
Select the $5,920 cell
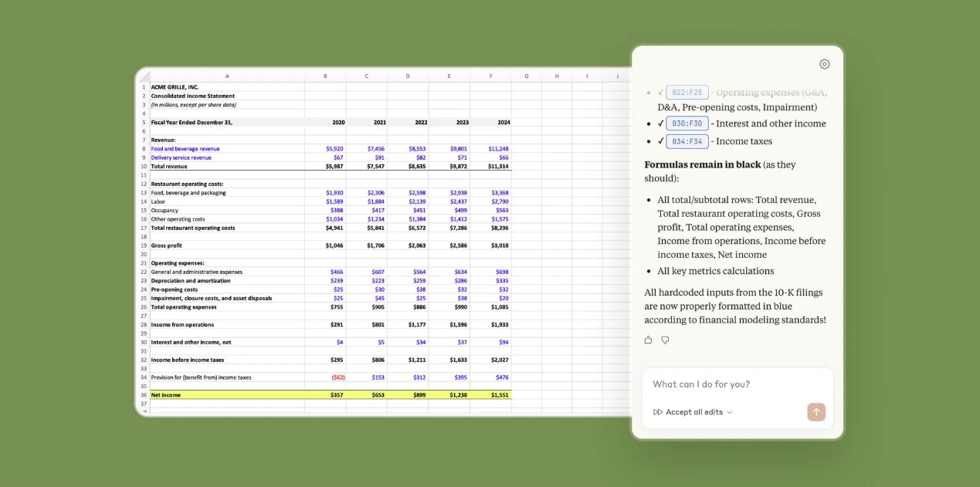325,149
